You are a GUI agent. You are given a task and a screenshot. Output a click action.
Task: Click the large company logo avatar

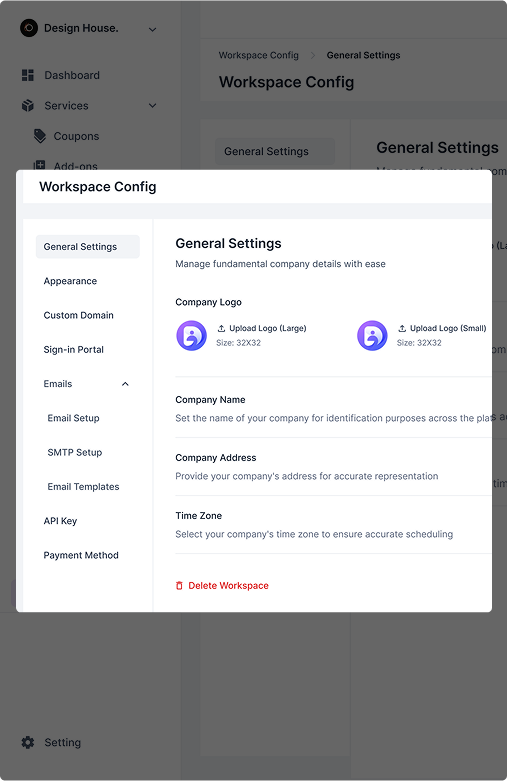click(x=192, y=336)
